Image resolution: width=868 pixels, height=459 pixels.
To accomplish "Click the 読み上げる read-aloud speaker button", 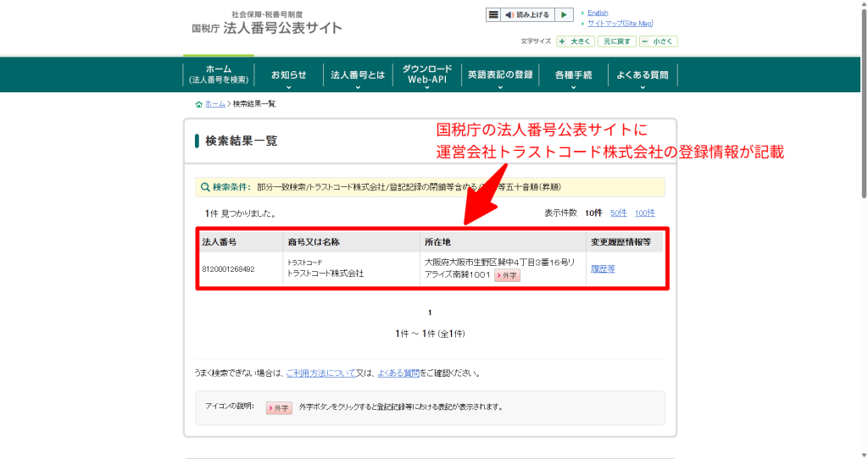I will pos(527,15).
